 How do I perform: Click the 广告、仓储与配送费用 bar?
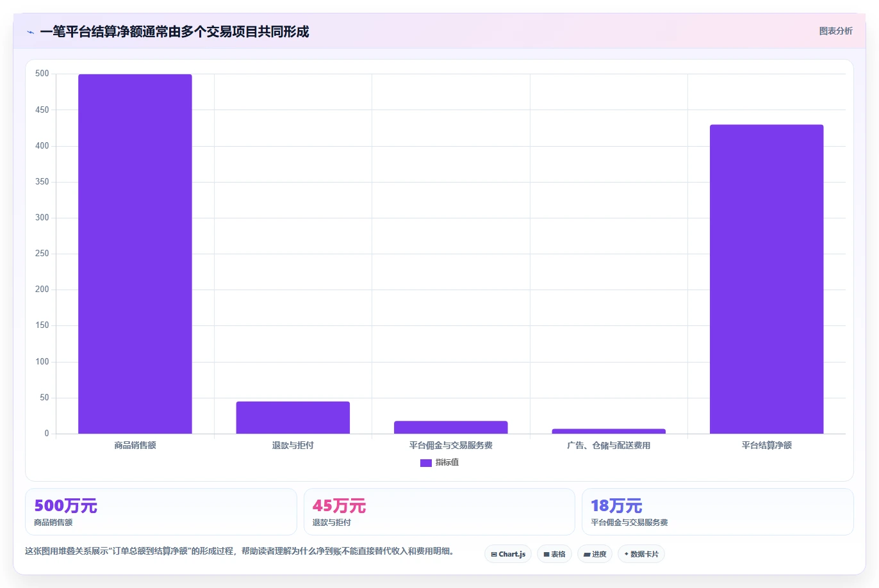(x=609, y=431)
